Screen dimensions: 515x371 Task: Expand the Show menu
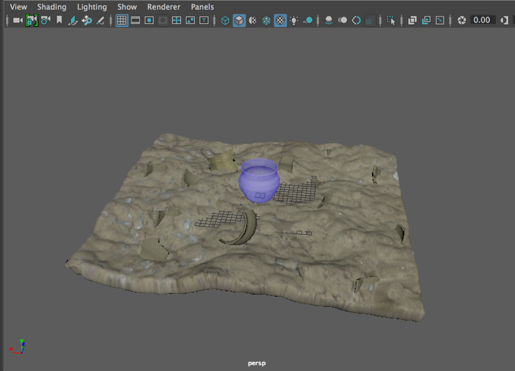[127, 7]
